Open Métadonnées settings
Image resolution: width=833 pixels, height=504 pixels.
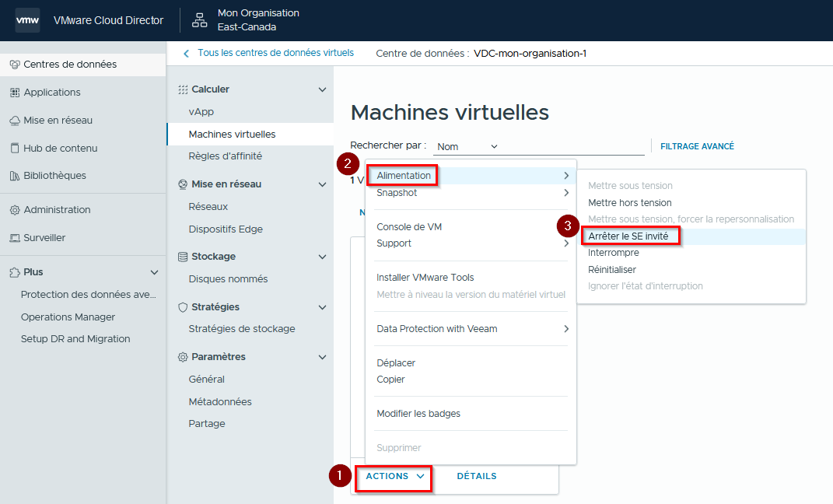(x=220, y=402)
